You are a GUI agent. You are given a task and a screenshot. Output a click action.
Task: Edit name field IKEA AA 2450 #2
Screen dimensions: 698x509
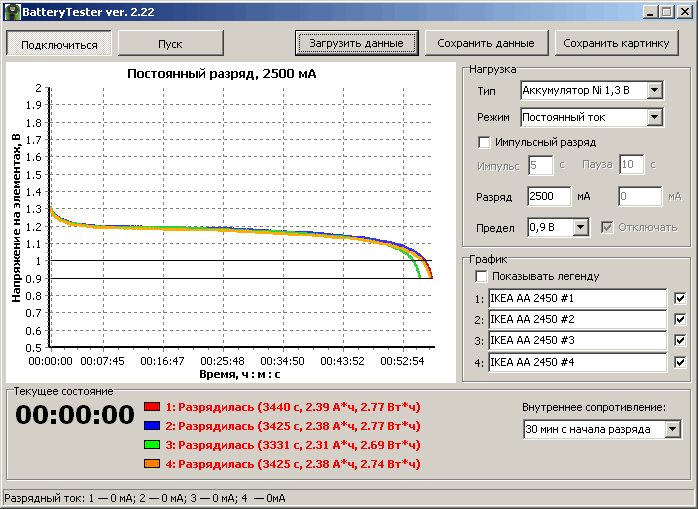click(x=577, y=319)
